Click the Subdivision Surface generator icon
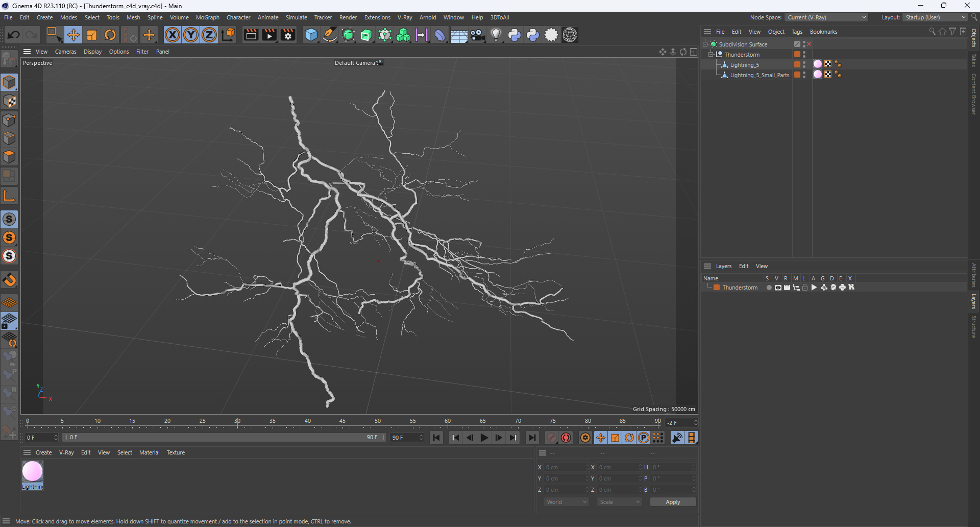 coord(348,35)
